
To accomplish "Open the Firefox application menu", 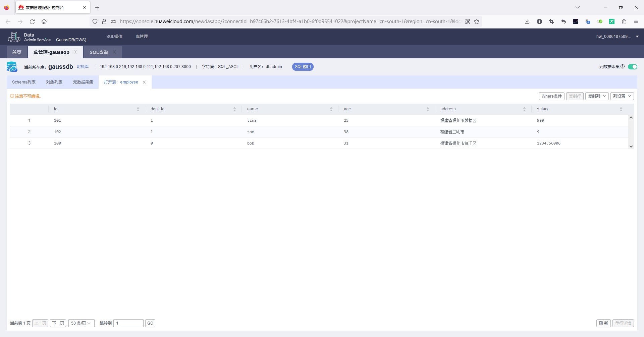I will click(x=636, y=21).
